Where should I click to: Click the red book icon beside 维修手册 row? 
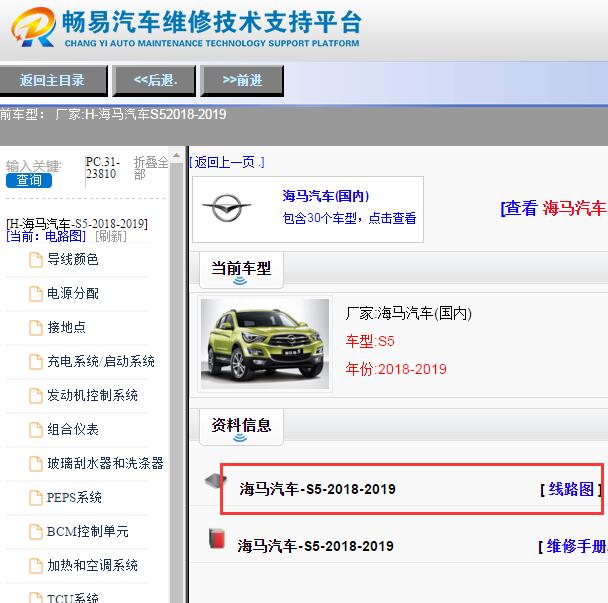[217, 538]
